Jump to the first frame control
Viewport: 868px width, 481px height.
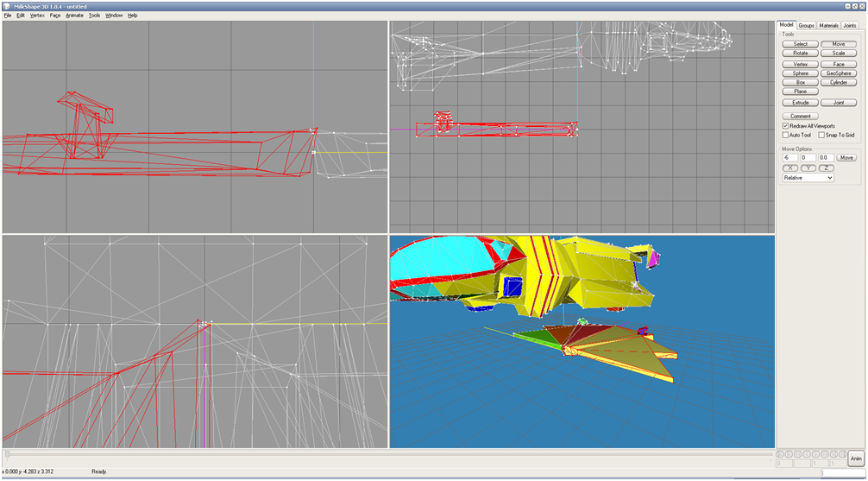point(779,454)
